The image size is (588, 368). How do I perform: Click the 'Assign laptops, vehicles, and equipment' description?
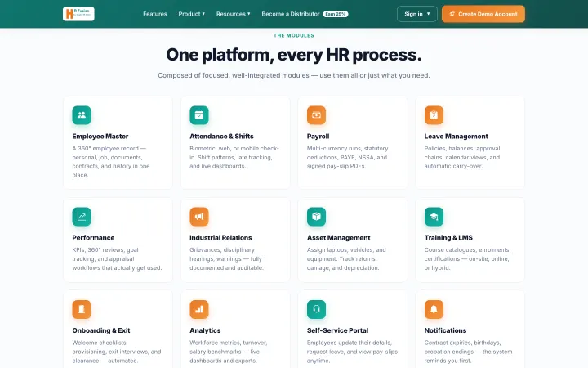coord(346,258)
